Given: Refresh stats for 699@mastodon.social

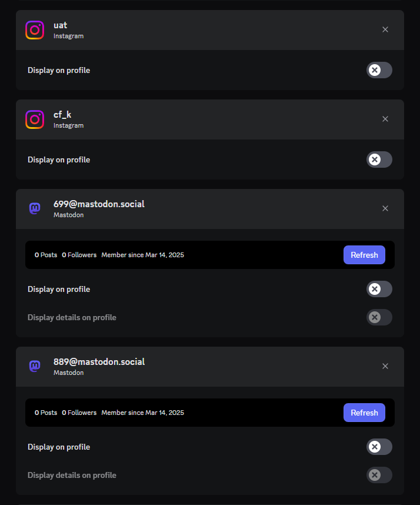Looking at the screenshot, I should 364,255.
